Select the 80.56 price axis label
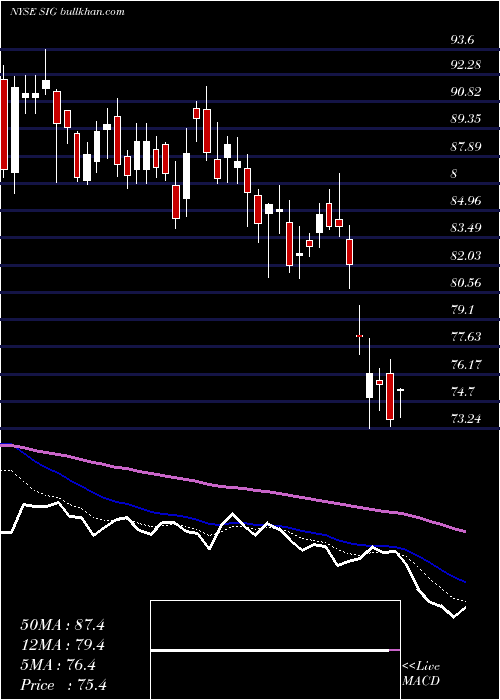500x700 pixels. tap(466, 282)
